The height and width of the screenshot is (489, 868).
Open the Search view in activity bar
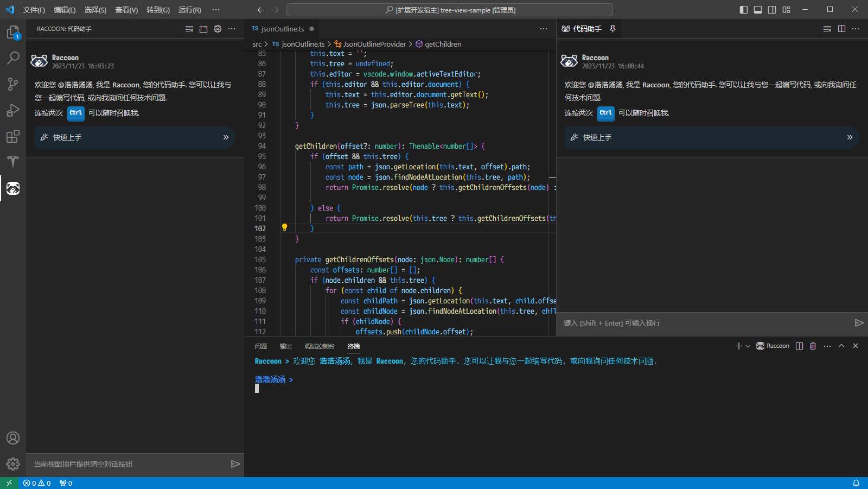[x=12, y=58]
